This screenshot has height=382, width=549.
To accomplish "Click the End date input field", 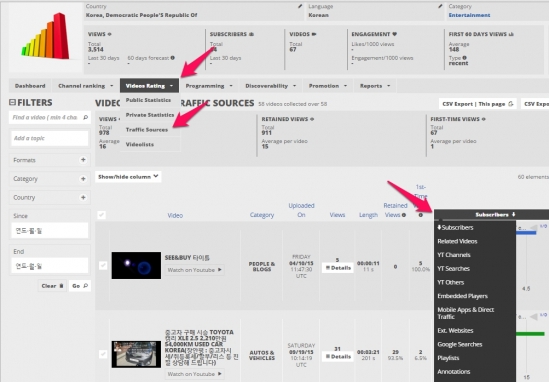I will pos(50,266).
